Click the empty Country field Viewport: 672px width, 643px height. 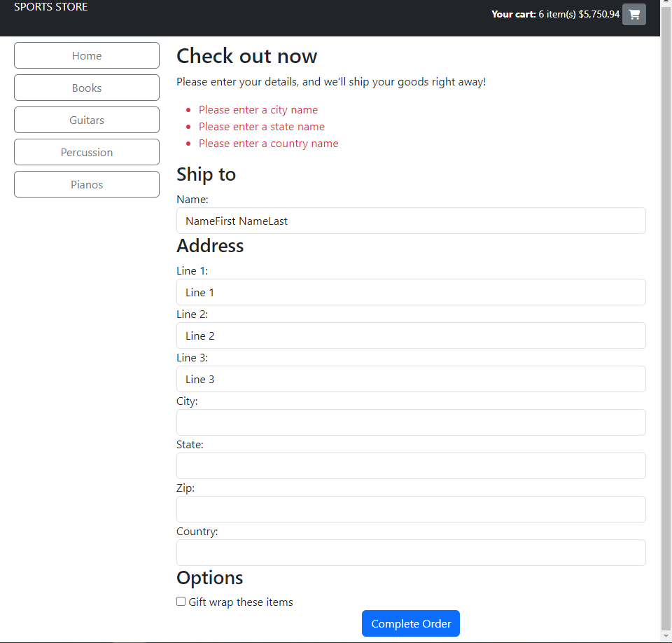coord(411,553)
